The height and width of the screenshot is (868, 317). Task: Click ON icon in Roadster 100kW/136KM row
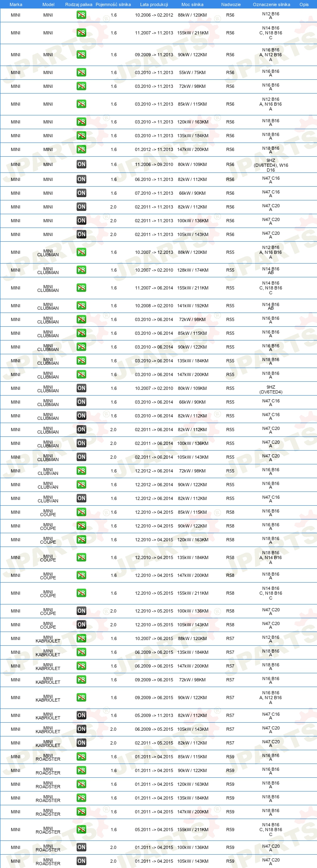[x=81, y=847]
